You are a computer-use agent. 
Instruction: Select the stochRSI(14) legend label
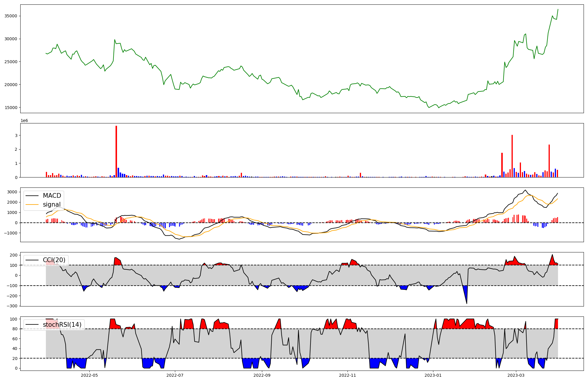(62, 325)
